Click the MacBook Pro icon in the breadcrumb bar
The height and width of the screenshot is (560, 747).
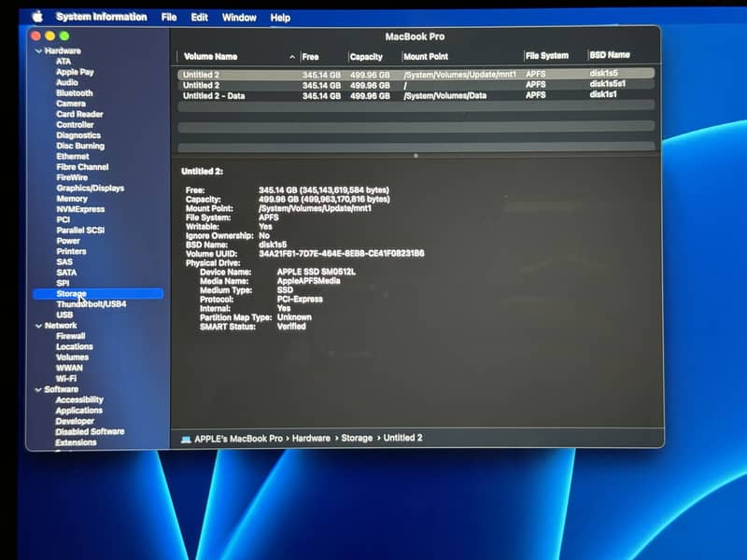coord(186,436)
